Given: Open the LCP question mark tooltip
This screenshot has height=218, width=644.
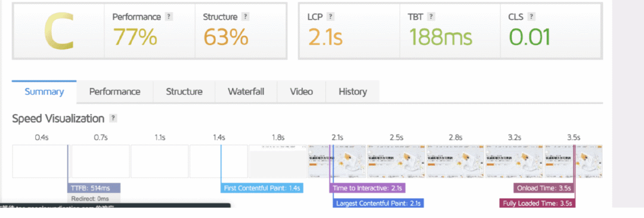Looking at the screenshot, I should (330, 17).
